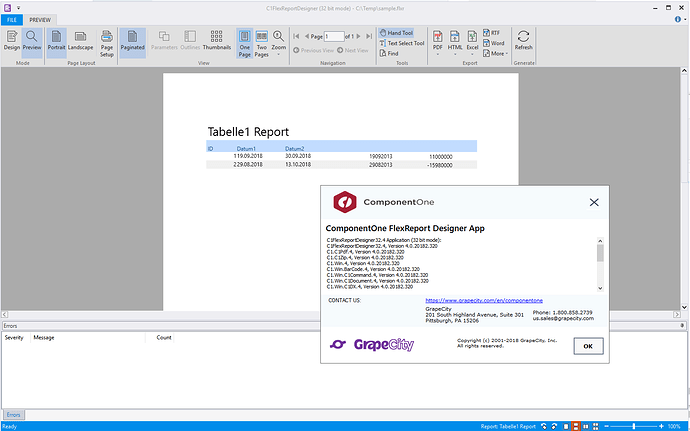Click the application icon in title bar
Image resolution: width=690 pixels, height=431 pixels.
point(7,7)
